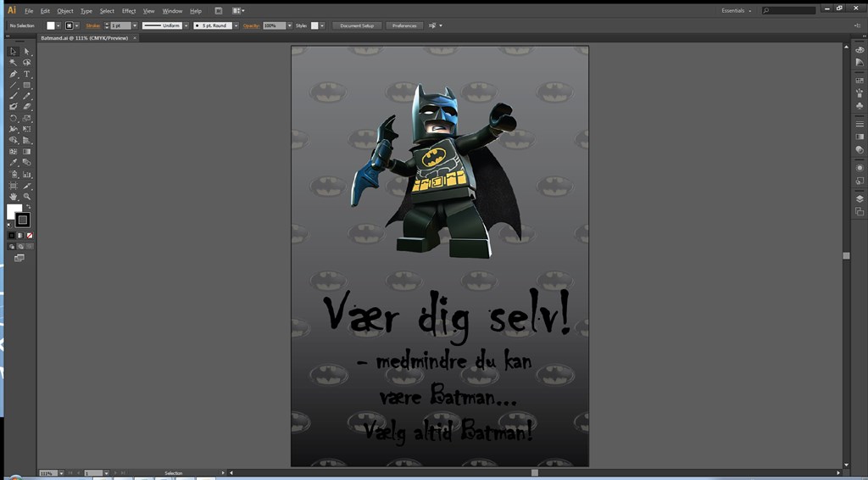868x480 pixels.
Task: Open the Symbols panel
Action: (860, 106)
